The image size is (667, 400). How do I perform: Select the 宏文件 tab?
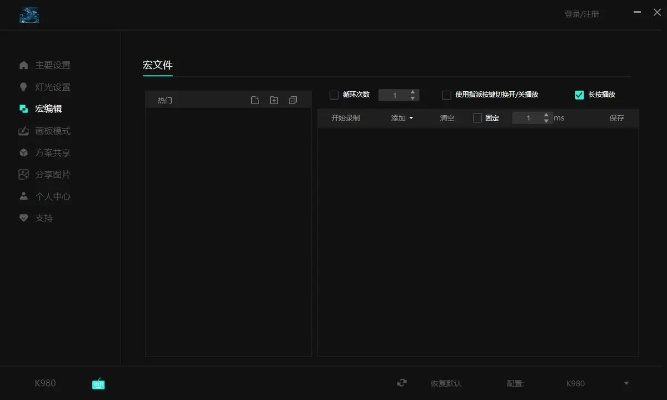[x=158, y=65]
